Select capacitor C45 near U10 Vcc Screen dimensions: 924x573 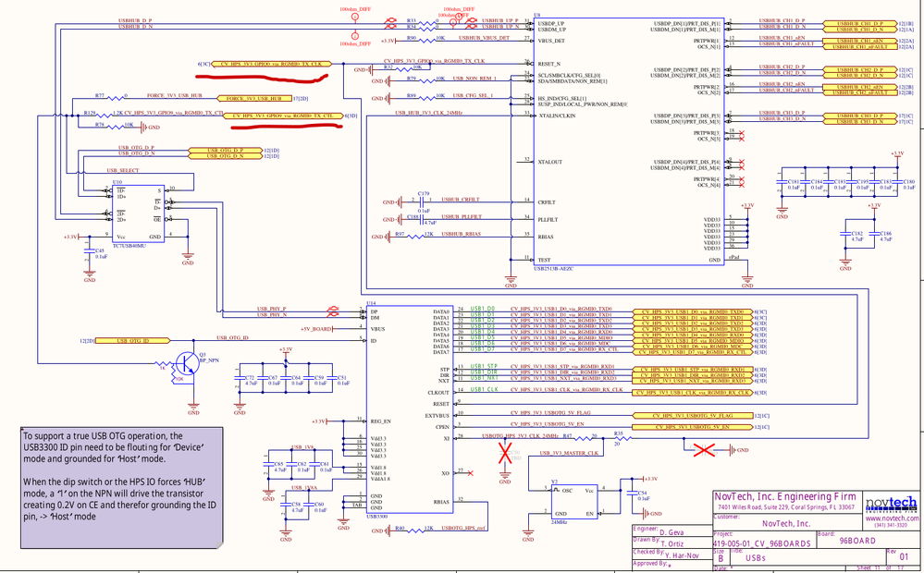89,253
